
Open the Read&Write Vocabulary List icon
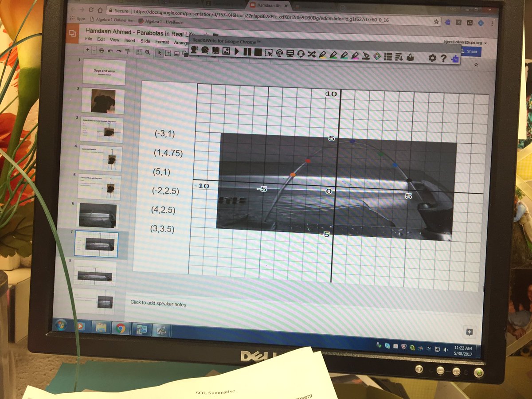(387, 56)
